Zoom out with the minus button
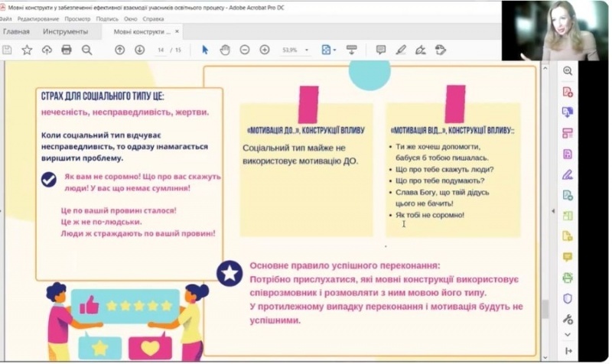The width and height of the screenshot is (612, 364). coord(245,50)
